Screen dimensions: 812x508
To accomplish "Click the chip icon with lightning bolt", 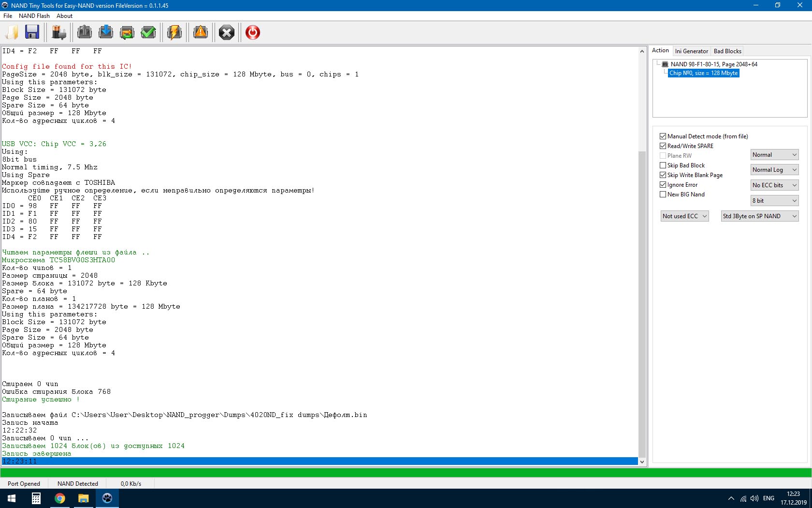I will pos(174,32).
